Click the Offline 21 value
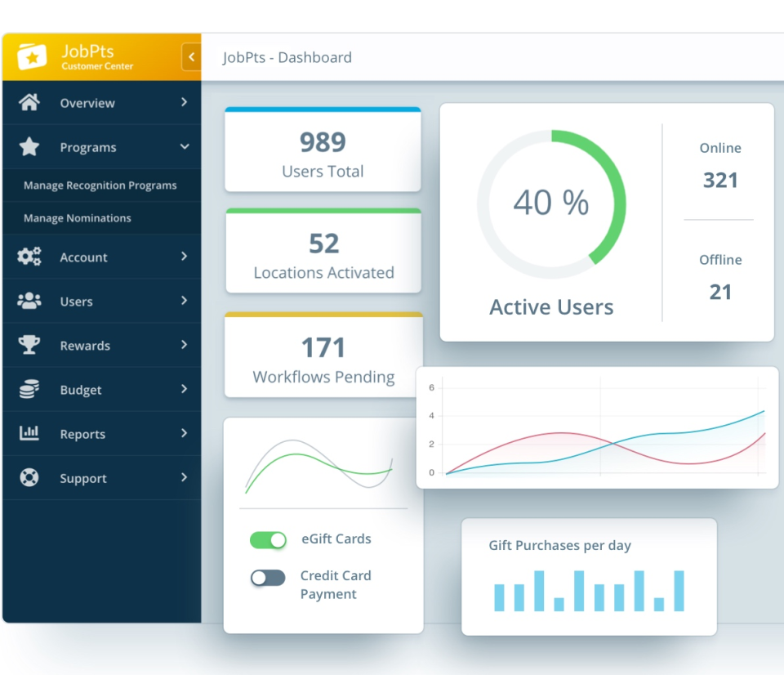 coord(720,292)
